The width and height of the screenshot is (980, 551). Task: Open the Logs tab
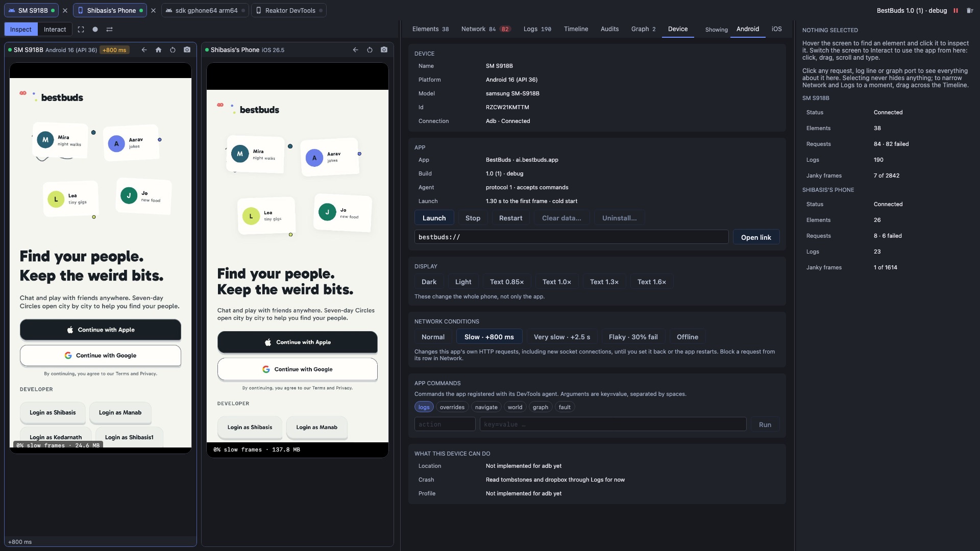(x=537, y=29)
